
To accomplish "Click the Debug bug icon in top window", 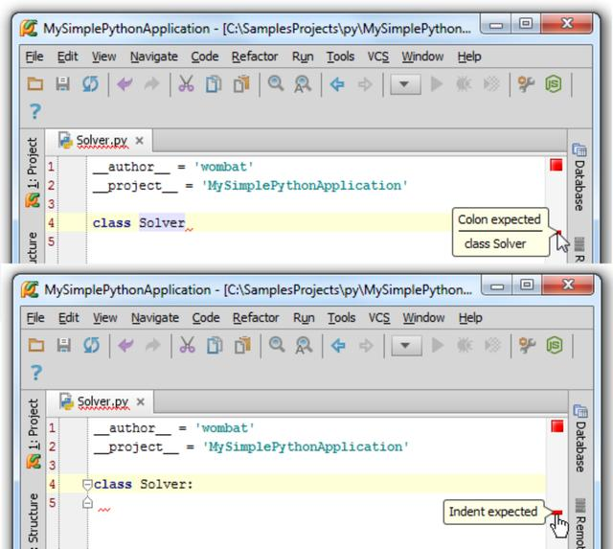I will 464,84.
